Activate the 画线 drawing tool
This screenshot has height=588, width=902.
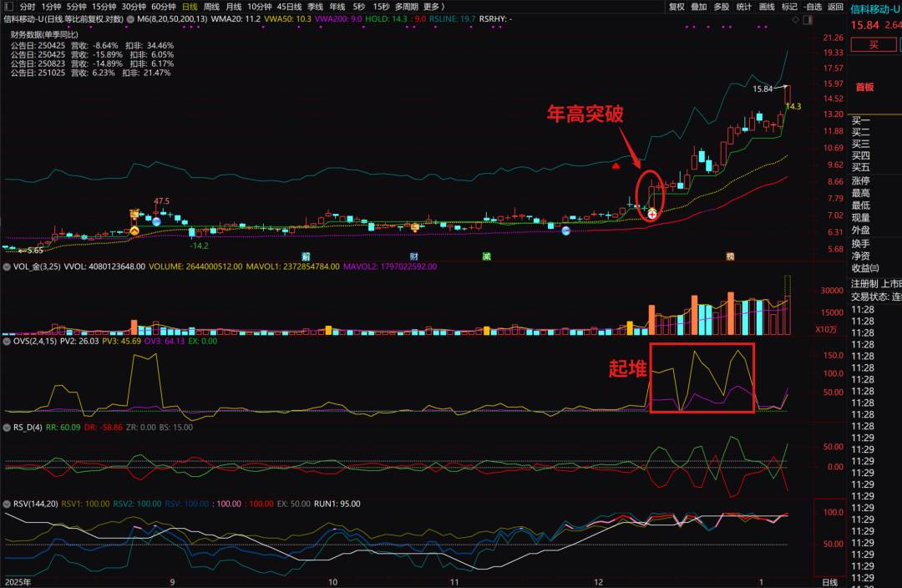tap(767, 7)
